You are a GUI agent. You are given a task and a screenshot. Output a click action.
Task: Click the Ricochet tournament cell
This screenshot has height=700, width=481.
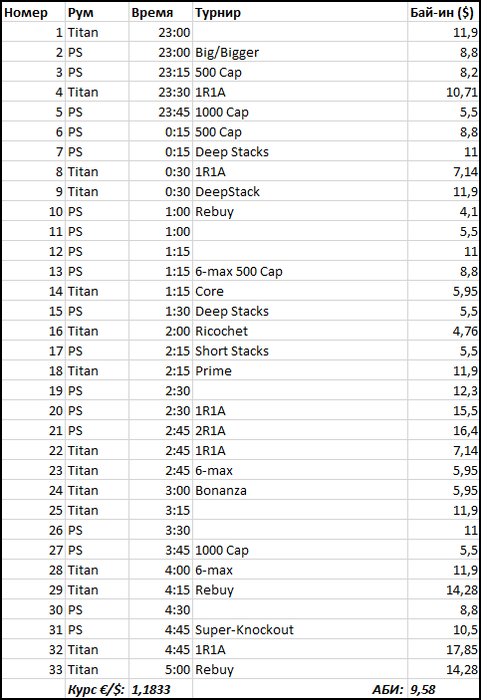click(x=300, y=331)
